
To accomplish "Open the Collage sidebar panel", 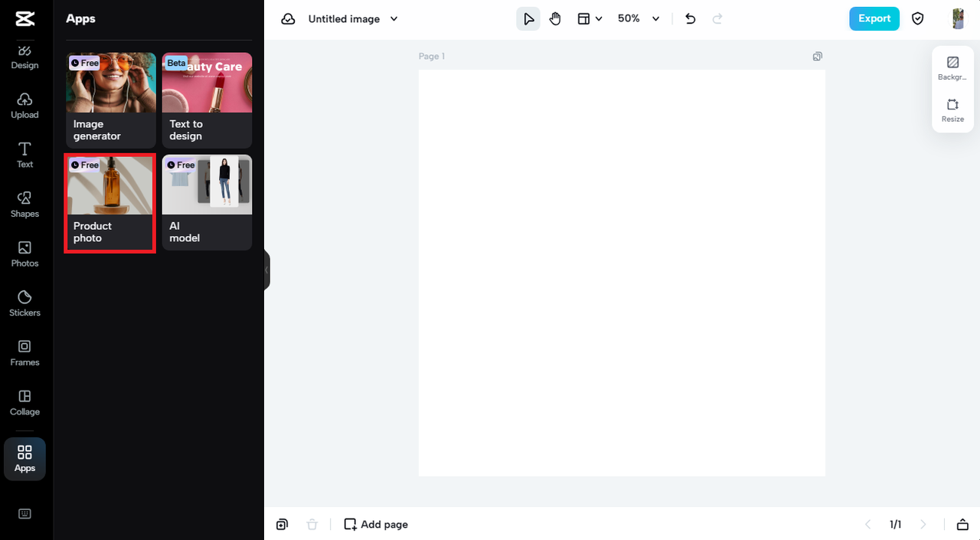I will [x=24, y=403].
